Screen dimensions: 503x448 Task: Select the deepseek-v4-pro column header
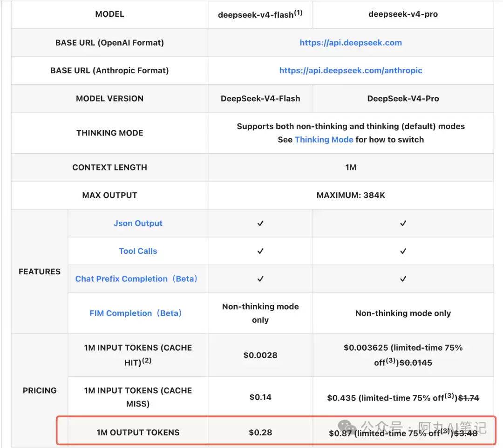403,14
